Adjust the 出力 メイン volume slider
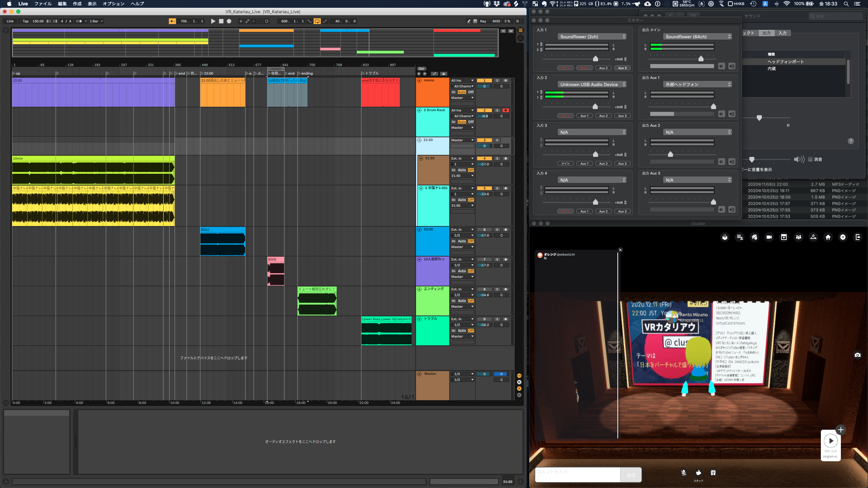Screen dimensions: 868x488 tap(701, 59)
